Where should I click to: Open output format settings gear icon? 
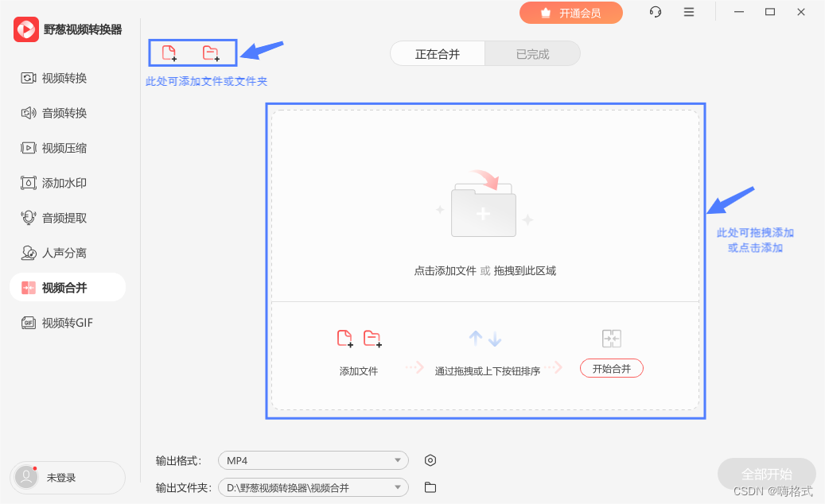(x=430, y=460)
